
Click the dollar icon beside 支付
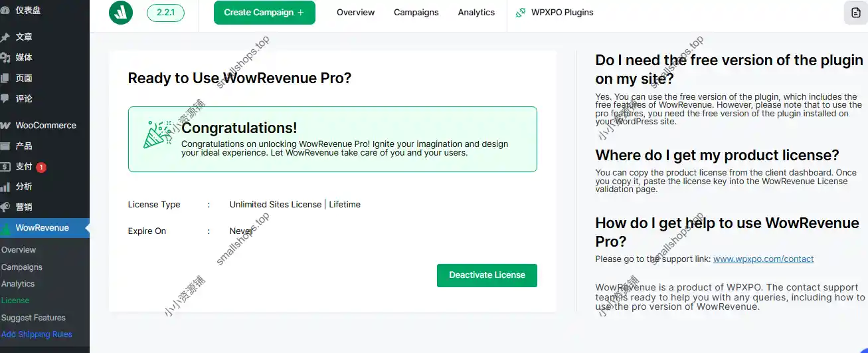click(5, 167)
